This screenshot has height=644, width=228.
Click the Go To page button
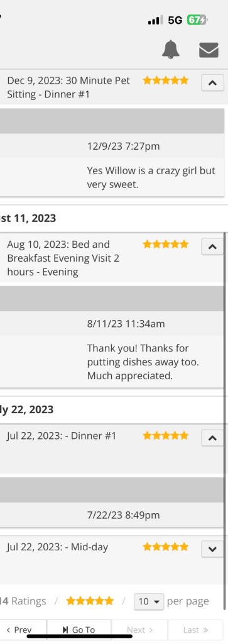pos(79,630)
